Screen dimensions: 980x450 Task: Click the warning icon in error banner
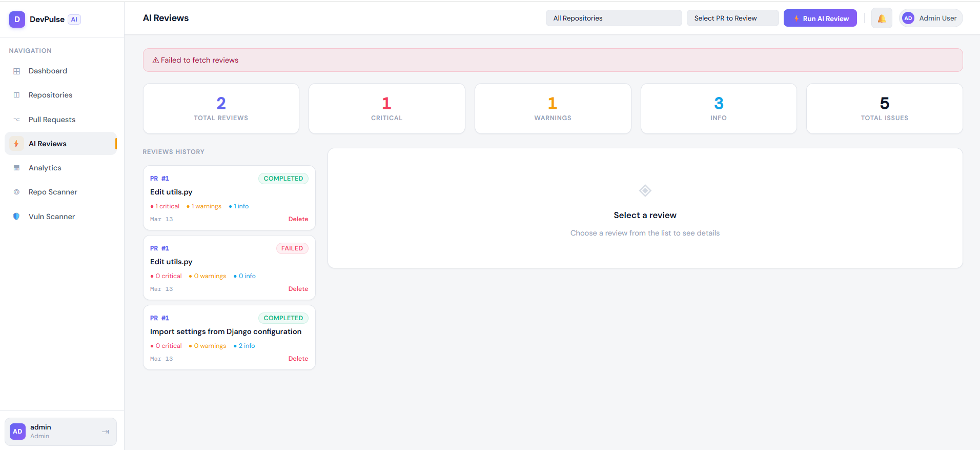tap(156, 61)
